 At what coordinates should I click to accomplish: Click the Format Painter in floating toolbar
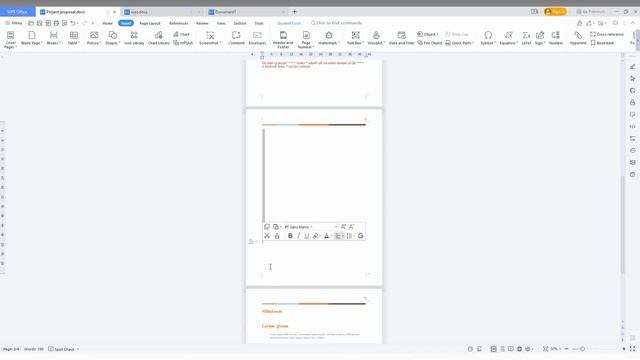tap(277, 236)
